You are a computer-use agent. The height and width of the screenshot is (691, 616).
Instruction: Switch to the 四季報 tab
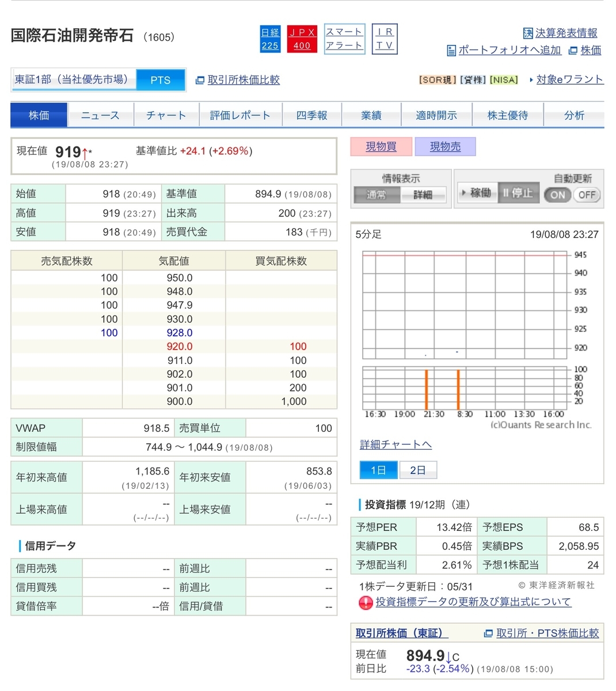[x=311, y=115]
